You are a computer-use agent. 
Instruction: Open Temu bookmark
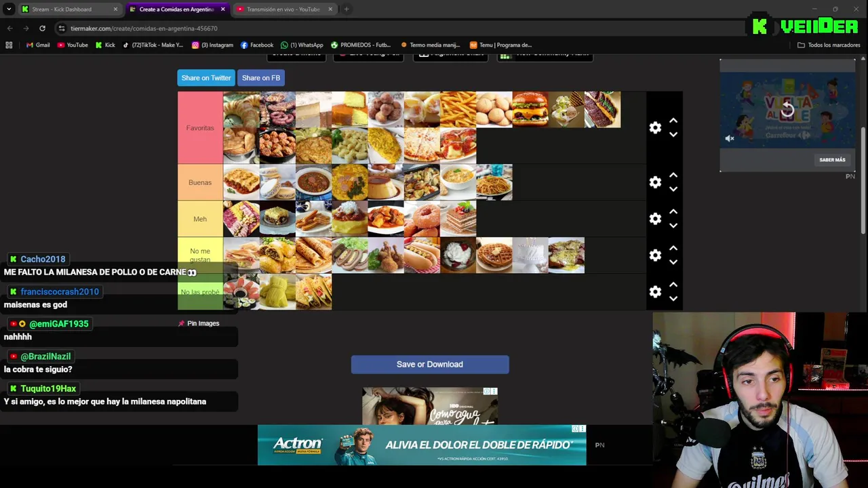click(x=501, y=45)
